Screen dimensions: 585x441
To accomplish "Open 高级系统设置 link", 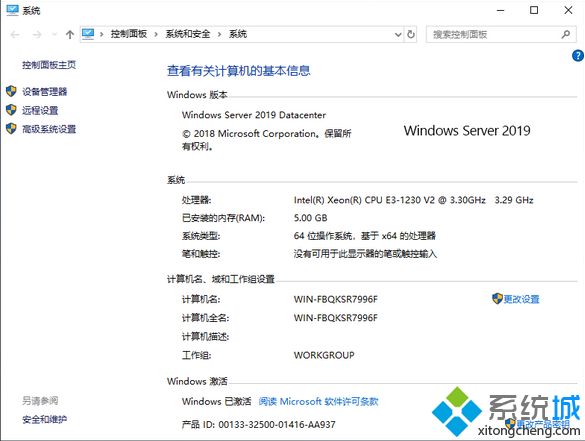I will [49, 129].
